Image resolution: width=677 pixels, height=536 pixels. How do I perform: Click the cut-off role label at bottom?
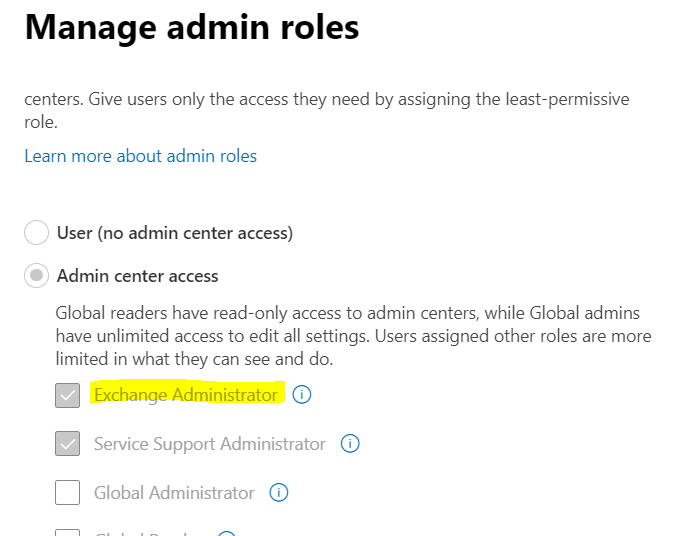(x=142, y=533)
